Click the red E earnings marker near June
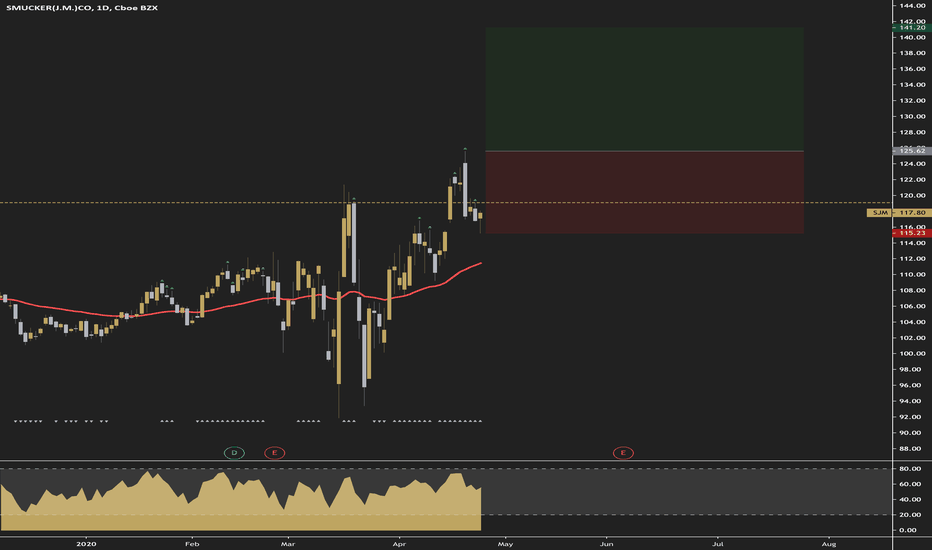 pos(623,453)
